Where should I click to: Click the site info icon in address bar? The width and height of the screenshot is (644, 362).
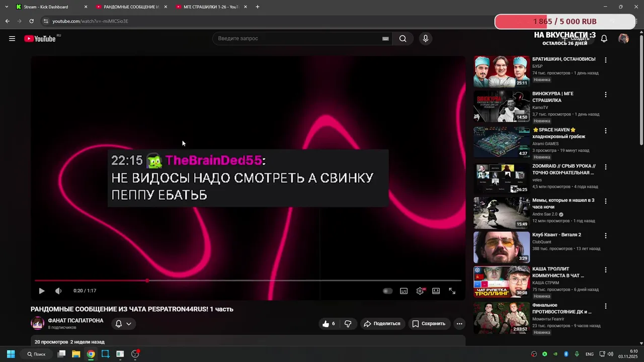[x=46, y=21]
